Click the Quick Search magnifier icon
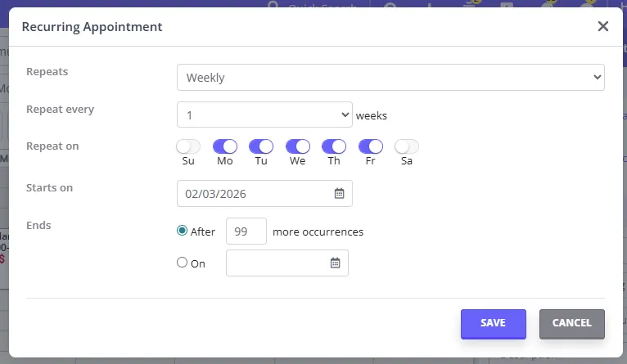The height and width of the screenshot is (364, 627). click(x=273, y=4)
